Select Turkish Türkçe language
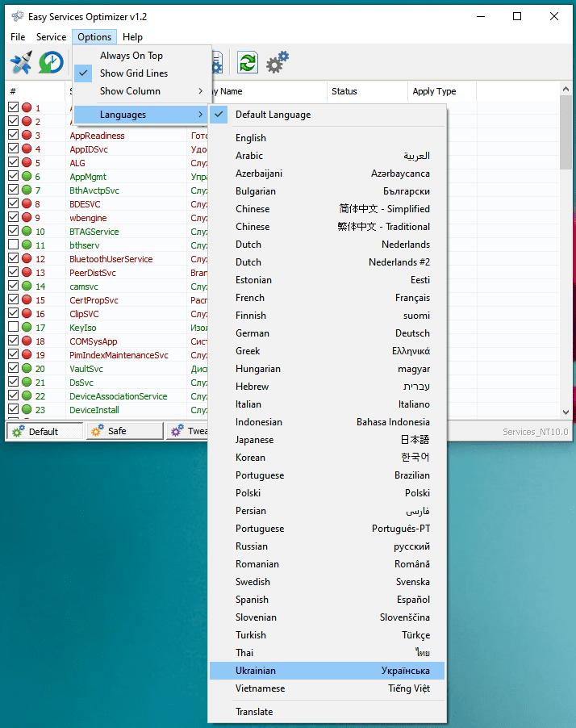Screen dimensions: 576x728 coord(327,635)
